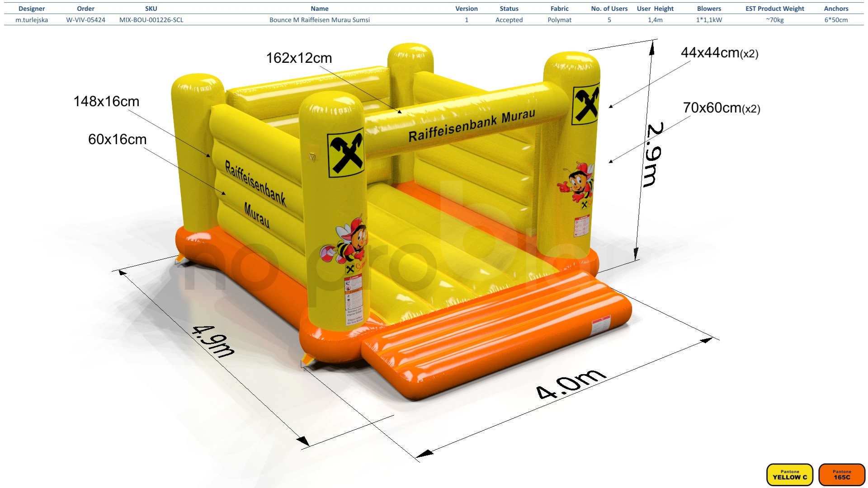Click the 'SKU' column header
868x488 pixels.
click(151, 9)
